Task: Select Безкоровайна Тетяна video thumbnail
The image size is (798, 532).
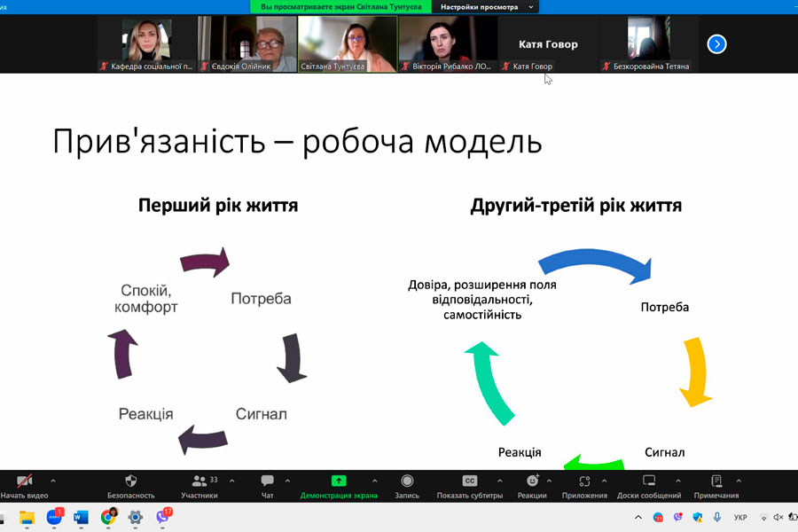Action: pyautogui.click(x=649, y=43)
